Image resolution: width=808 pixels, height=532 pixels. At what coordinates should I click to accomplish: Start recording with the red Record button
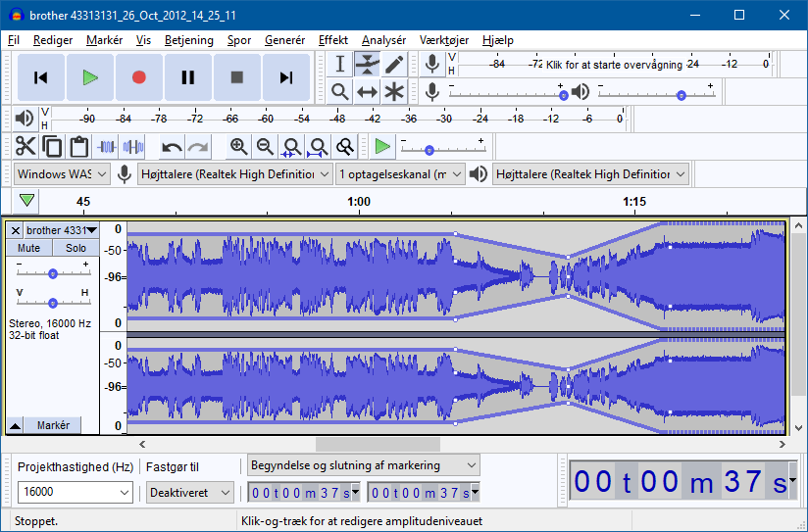pyautogui.click(x=139, y=77)
